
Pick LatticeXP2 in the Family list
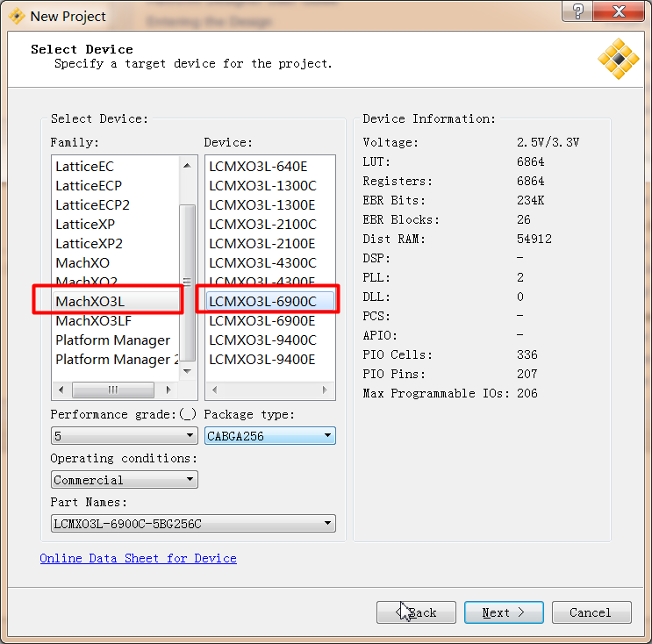pos(89,244)
